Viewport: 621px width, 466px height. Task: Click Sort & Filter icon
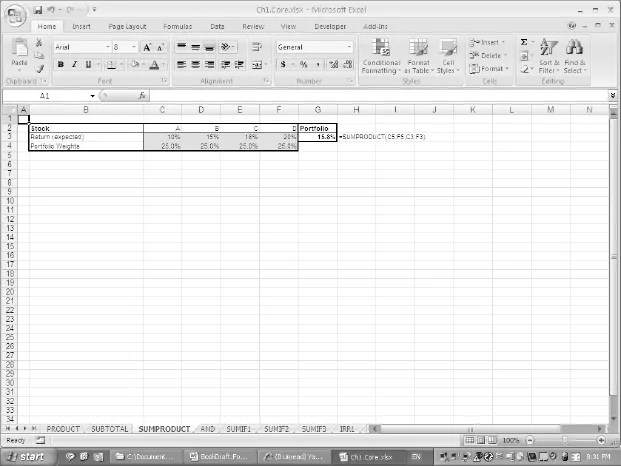coord(549,58)
